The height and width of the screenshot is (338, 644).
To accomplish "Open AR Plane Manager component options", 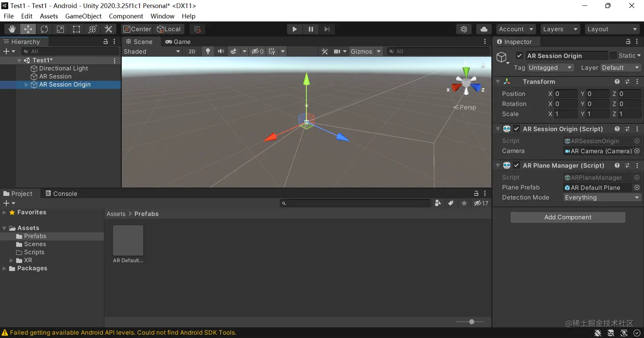I will pos(637,165).
